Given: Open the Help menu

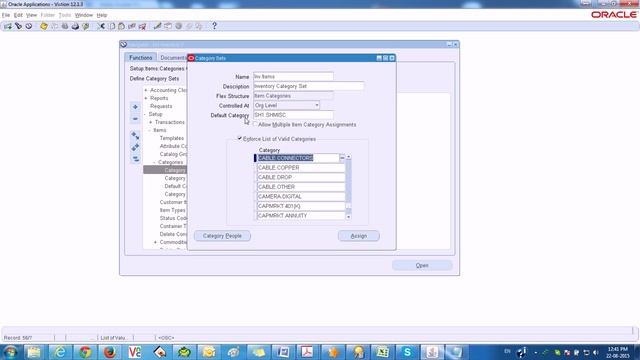Looking at the screenshot, I should click(x=102, y=15).
